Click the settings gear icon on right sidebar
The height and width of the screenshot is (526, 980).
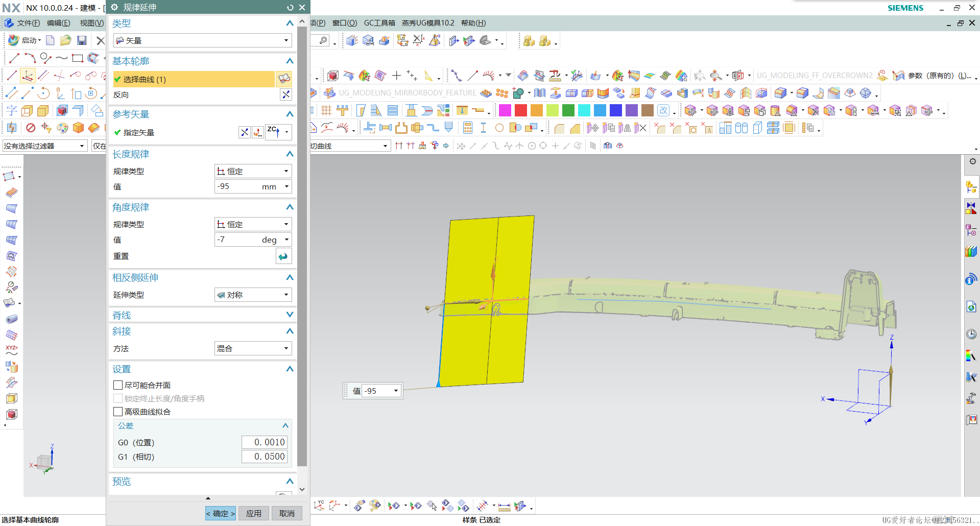[x=972, y=161]
